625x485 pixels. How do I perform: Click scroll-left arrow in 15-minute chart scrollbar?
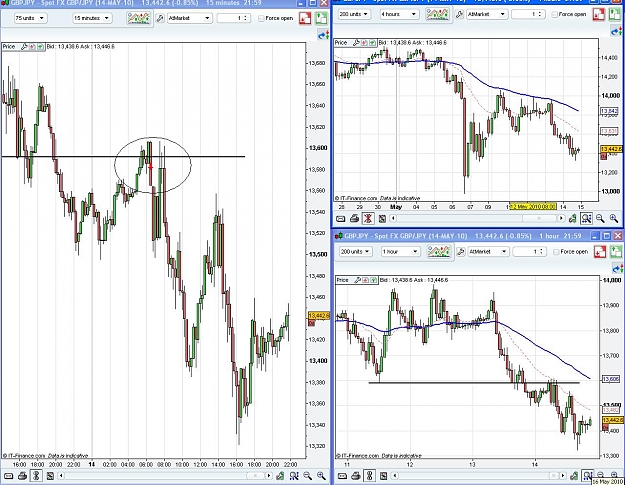pos(61,475)
